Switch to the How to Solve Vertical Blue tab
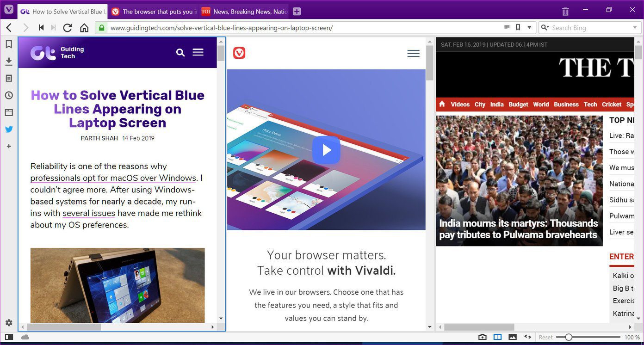 62,12
